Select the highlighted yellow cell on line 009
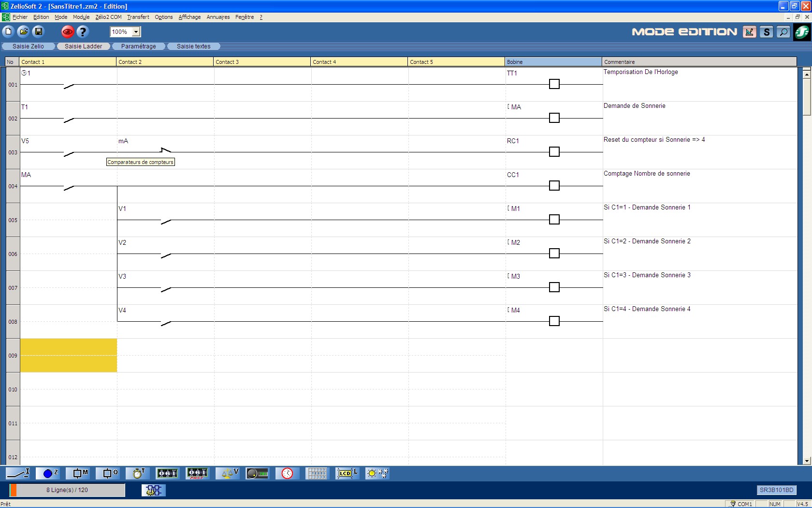 68,355
